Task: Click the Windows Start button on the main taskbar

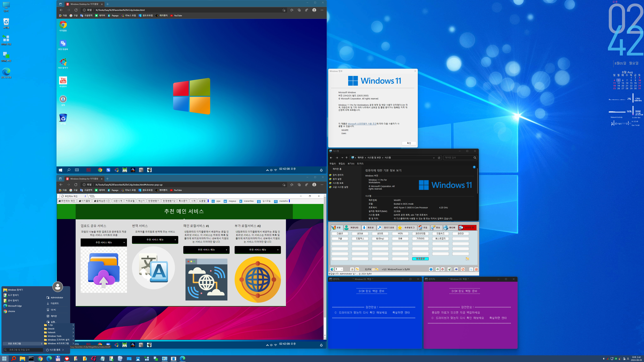Action: pos(4,358)
